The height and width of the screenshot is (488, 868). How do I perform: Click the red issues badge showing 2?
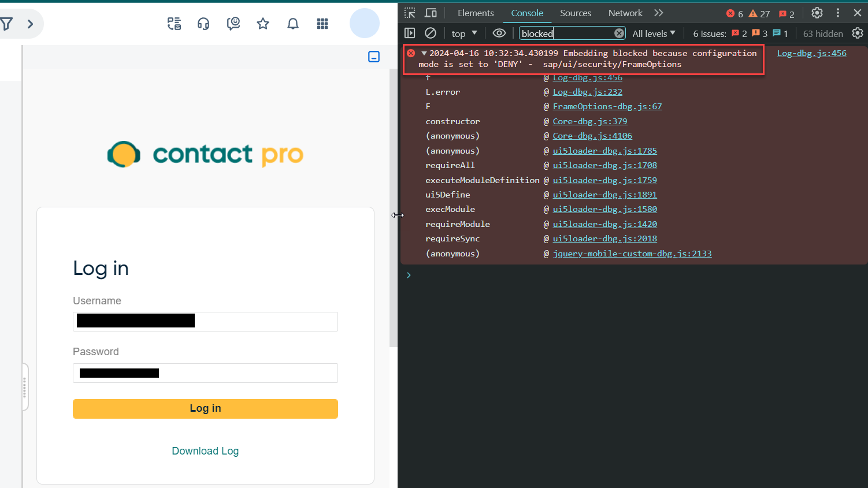[739, 33]
